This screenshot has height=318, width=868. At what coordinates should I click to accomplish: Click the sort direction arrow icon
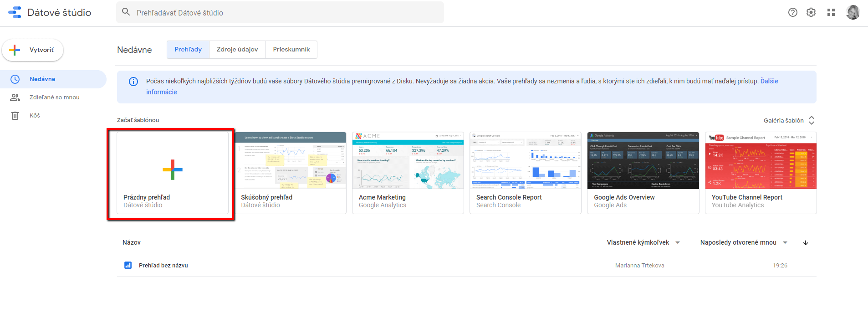click(x=806, y=243)
